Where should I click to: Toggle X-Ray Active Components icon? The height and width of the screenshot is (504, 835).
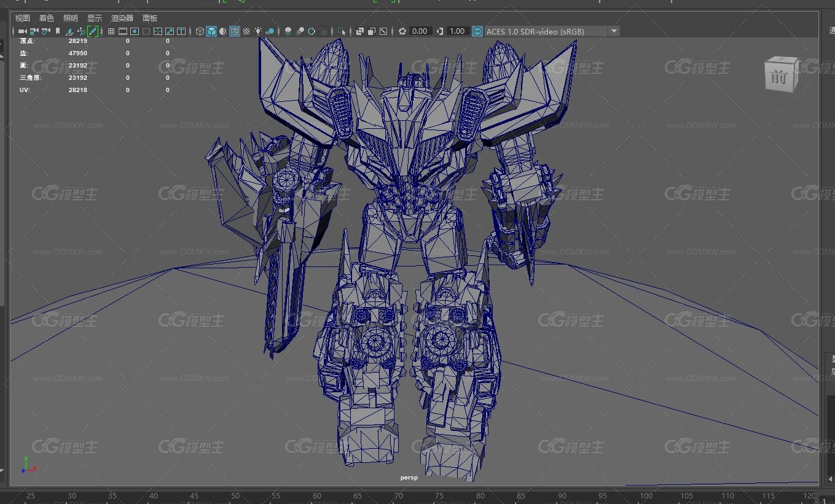click(371, 31)
